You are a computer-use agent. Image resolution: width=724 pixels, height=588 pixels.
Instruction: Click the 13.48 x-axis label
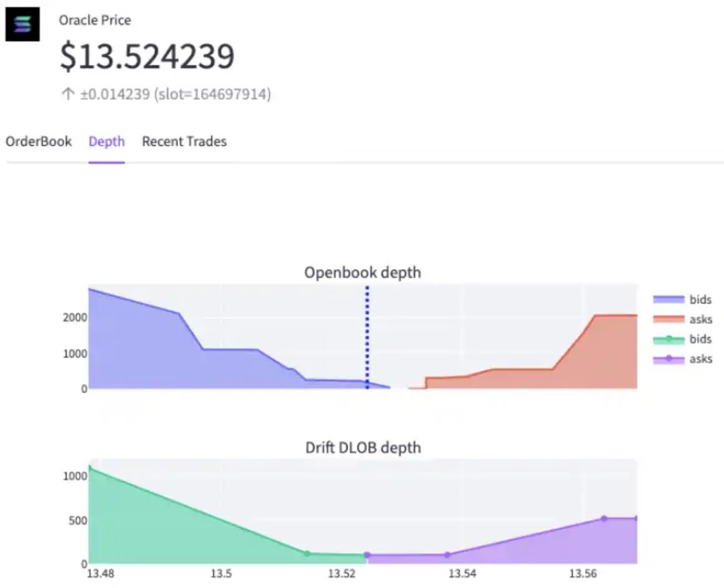pyautogui.click(x=101, y=574)
